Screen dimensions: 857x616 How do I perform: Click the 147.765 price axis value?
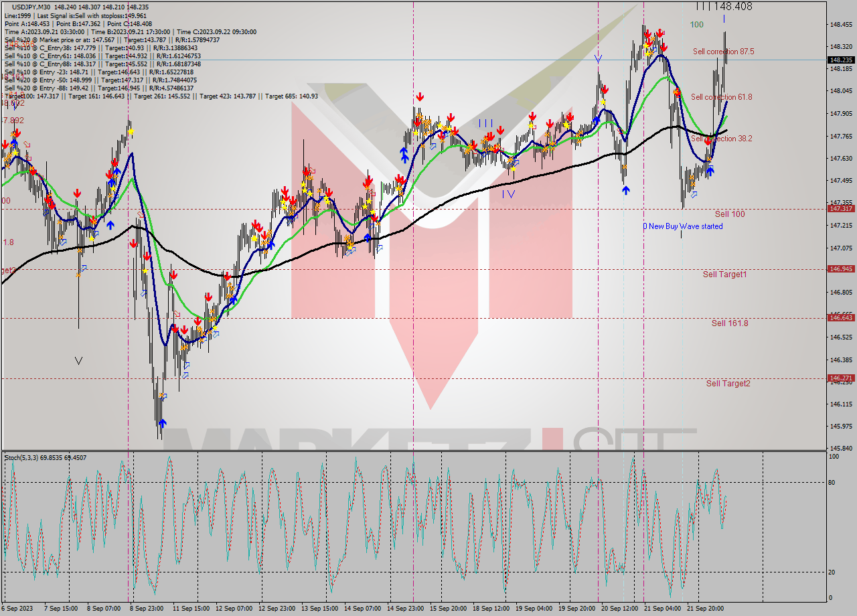tap(840, 137)
